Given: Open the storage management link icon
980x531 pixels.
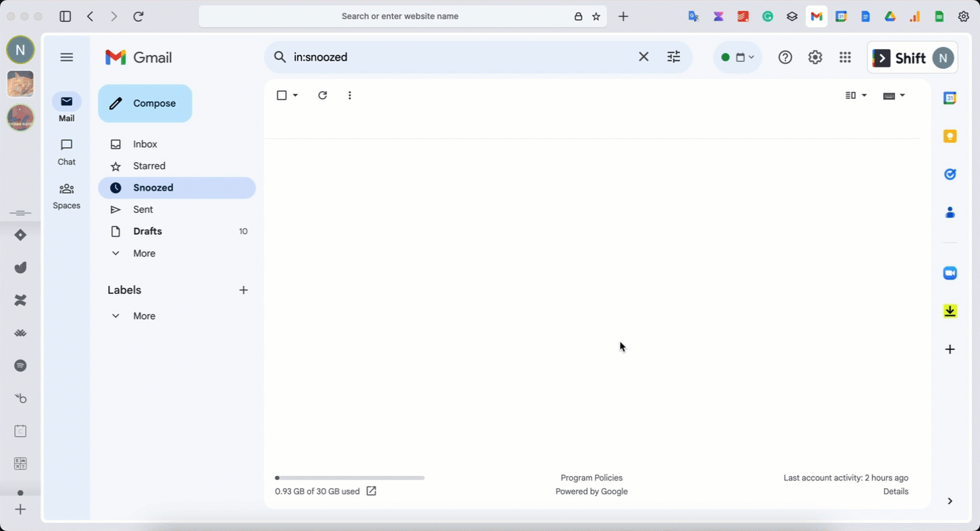Looking at the screenshot, I should (x=371, y=491).
